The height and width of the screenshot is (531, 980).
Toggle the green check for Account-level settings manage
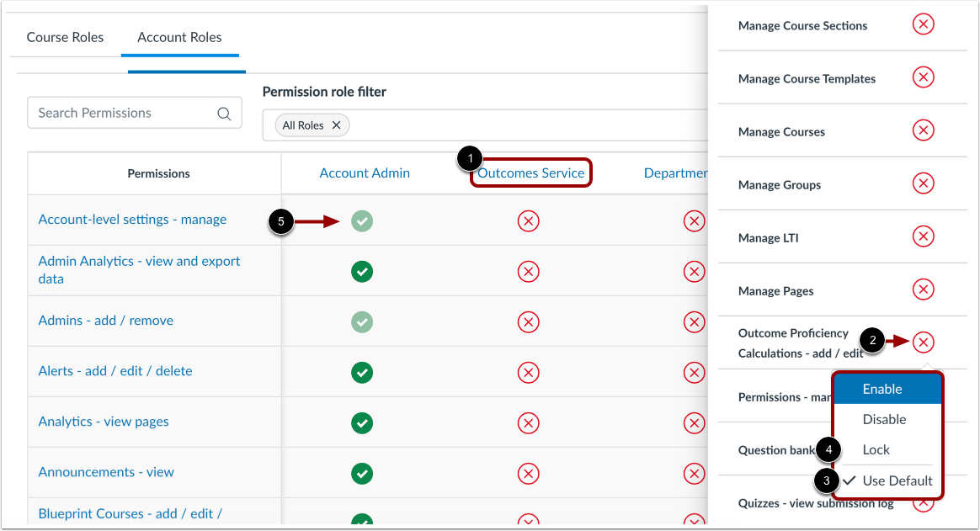(362, 220)
